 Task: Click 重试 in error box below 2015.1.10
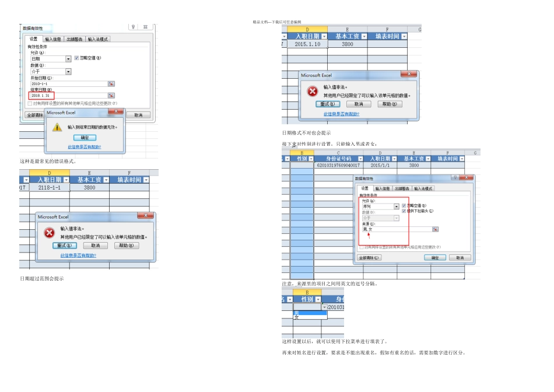(x=328, y=104)
